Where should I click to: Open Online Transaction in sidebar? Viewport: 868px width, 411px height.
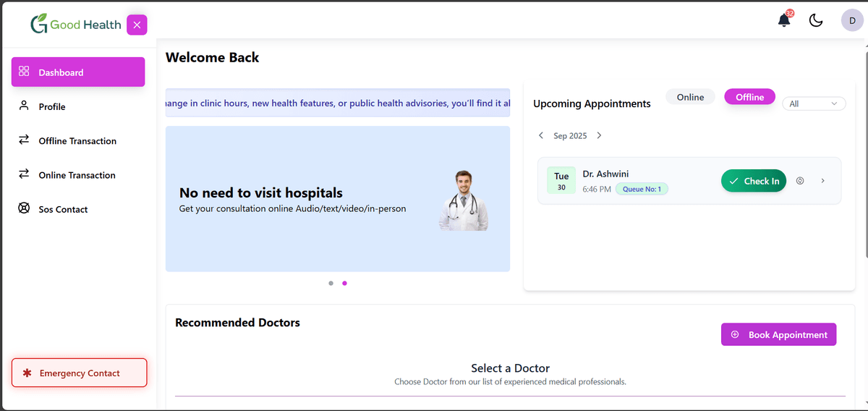pos(78,174)
